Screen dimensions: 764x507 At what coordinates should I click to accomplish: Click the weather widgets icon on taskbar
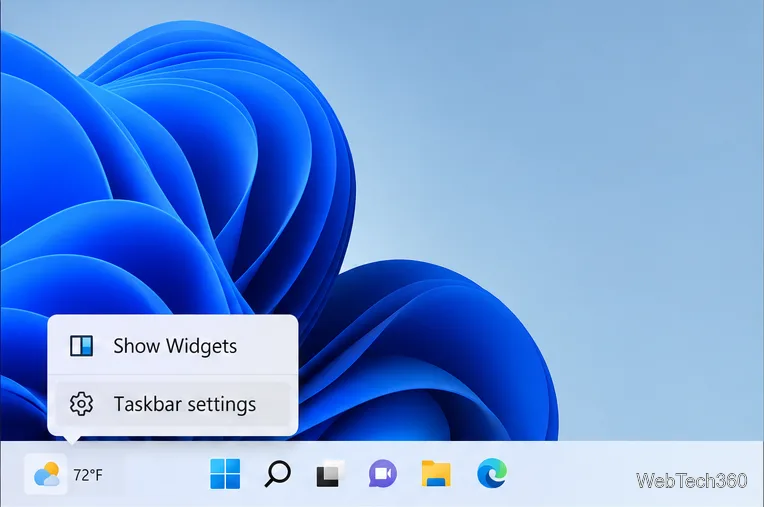[x=46, y=474]
